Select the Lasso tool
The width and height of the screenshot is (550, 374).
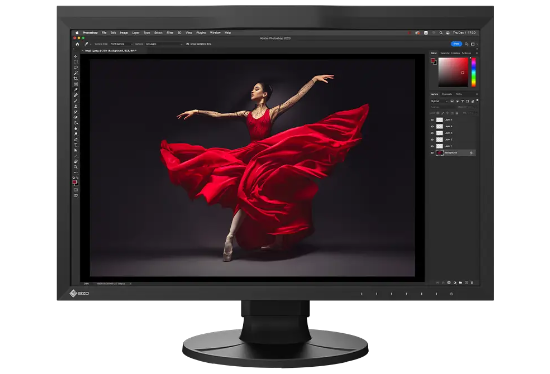point(75,67)
